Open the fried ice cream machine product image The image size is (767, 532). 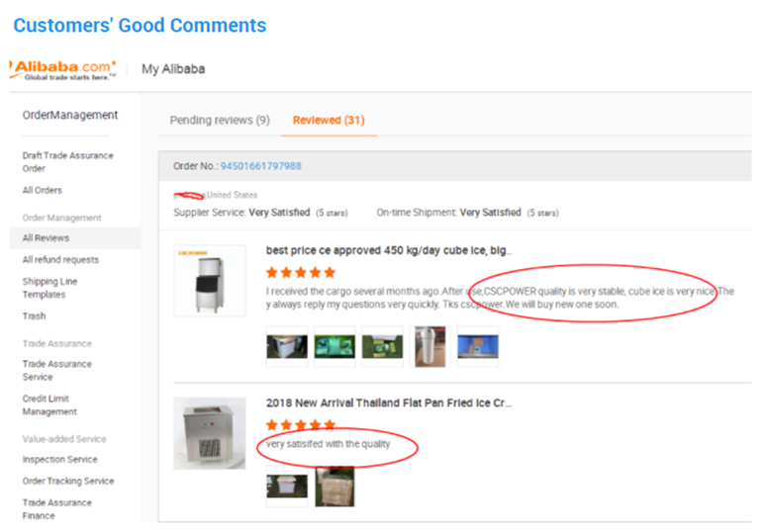point(210,433)
